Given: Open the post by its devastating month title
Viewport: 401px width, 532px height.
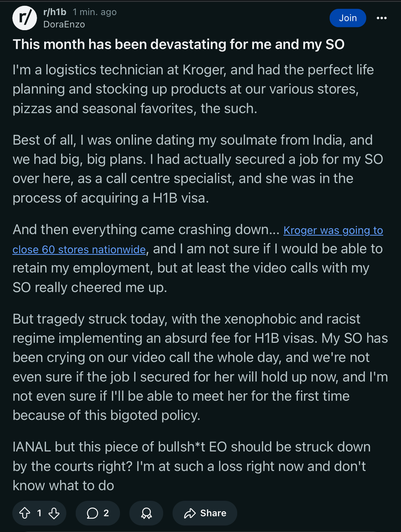Looking at the screenshot, I should tap(179, 45).
